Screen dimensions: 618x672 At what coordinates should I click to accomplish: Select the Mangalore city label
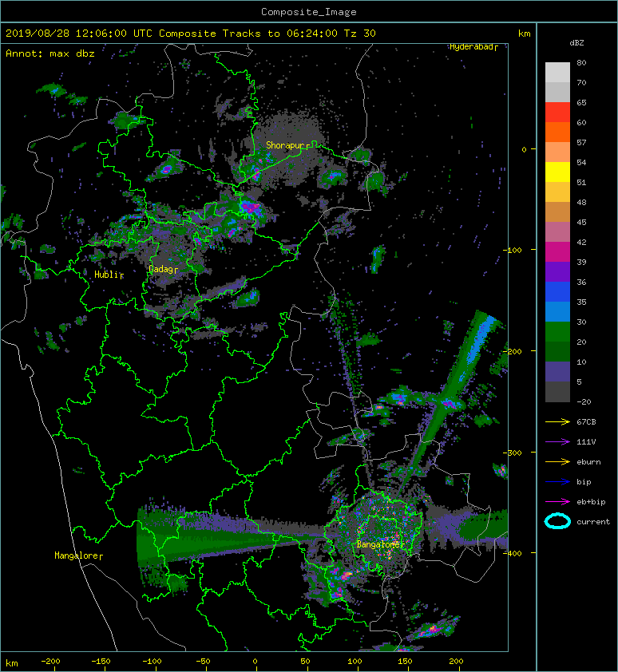point(77,555)
